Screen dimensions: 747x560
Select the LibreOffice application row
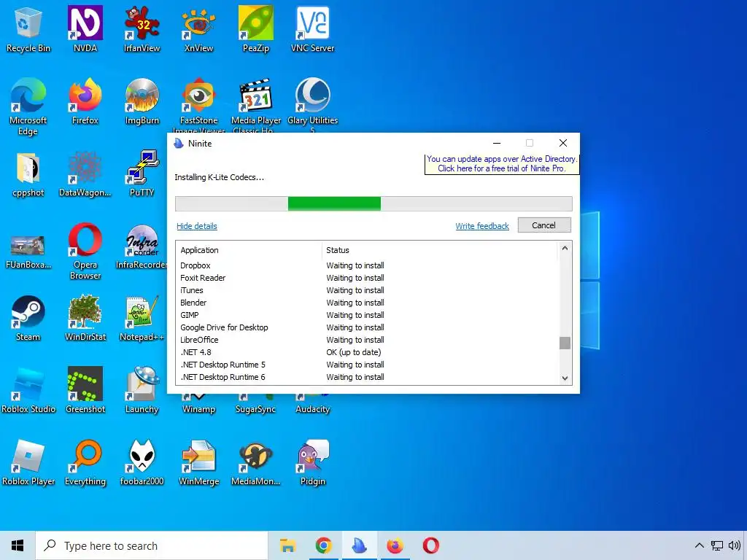pos(368,340)
